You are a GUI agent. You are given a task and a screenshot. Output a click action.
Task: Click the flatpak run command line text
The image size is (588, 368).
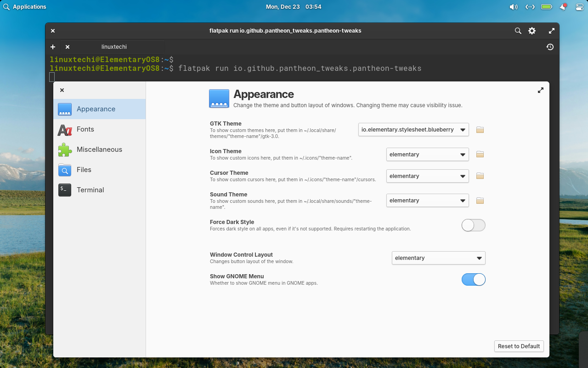click(x=300, y=69)
